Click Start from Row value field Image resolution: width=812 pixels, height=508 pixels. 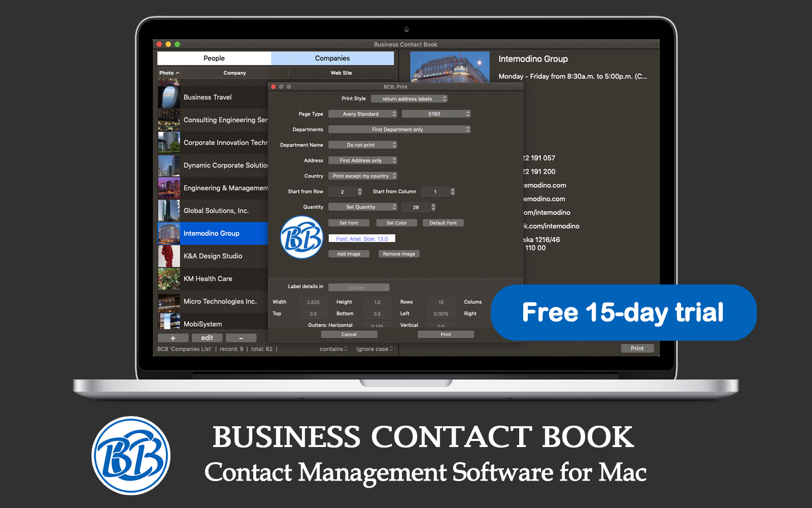pyautogui.click(x=343, y=192)
